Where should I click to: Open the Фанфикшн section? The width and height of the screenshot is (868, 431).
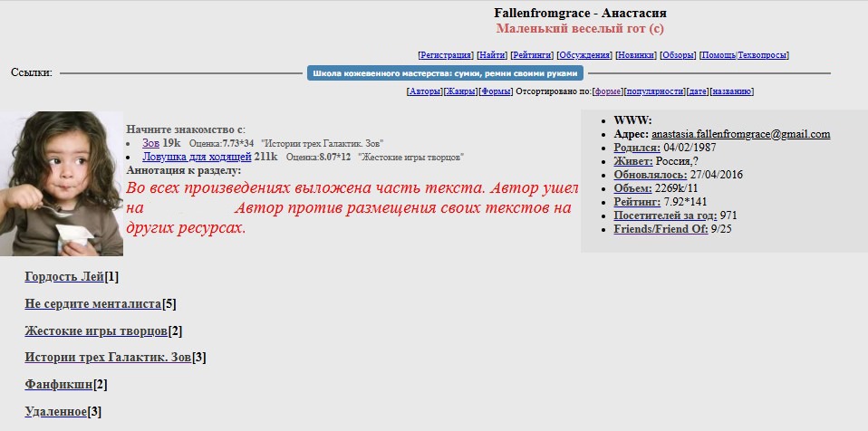(58, 385)
